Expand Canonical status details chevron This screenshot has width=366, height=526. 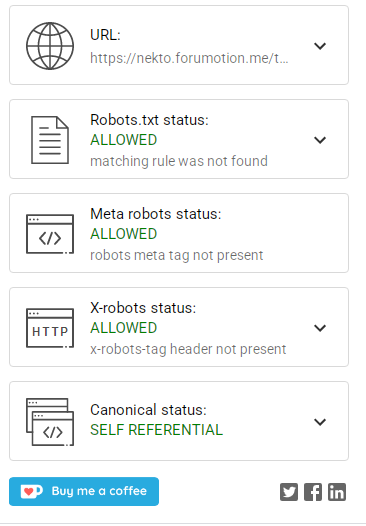pos(320,421)
